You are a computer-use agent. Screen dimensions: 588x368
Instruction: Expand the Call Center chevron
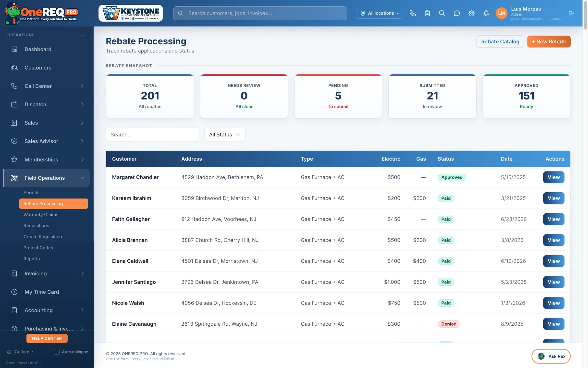click(x=82, y=86)
